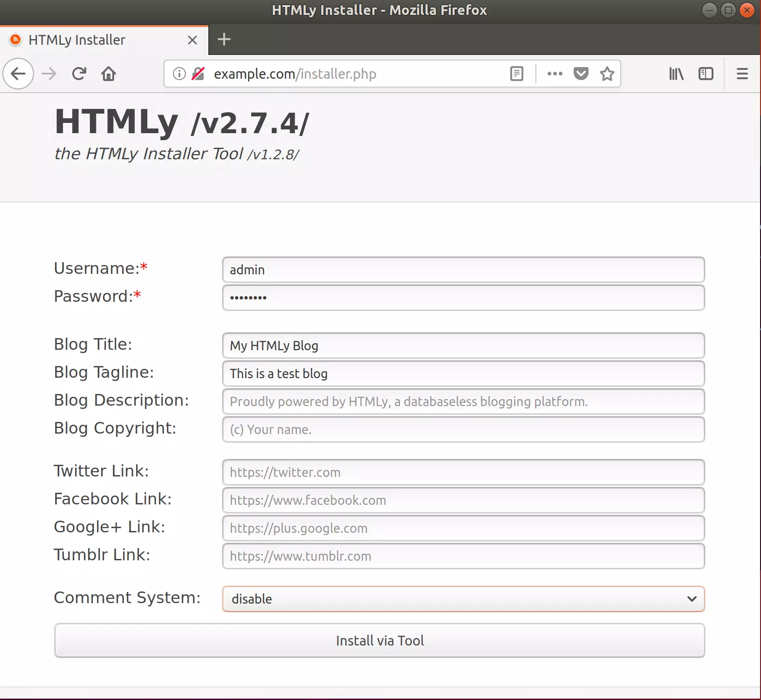Image resolution: width=761 pixels, height=700 pixels.
Task: Click into the Password field
Action: pos(463,298)
